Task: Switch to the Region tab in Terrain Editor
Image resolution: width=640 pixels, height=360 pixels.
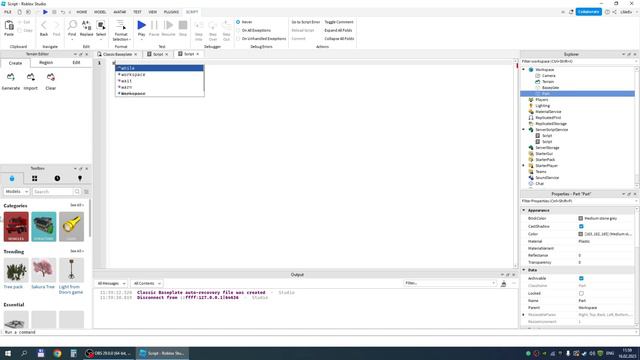Action: click(46, 62)
